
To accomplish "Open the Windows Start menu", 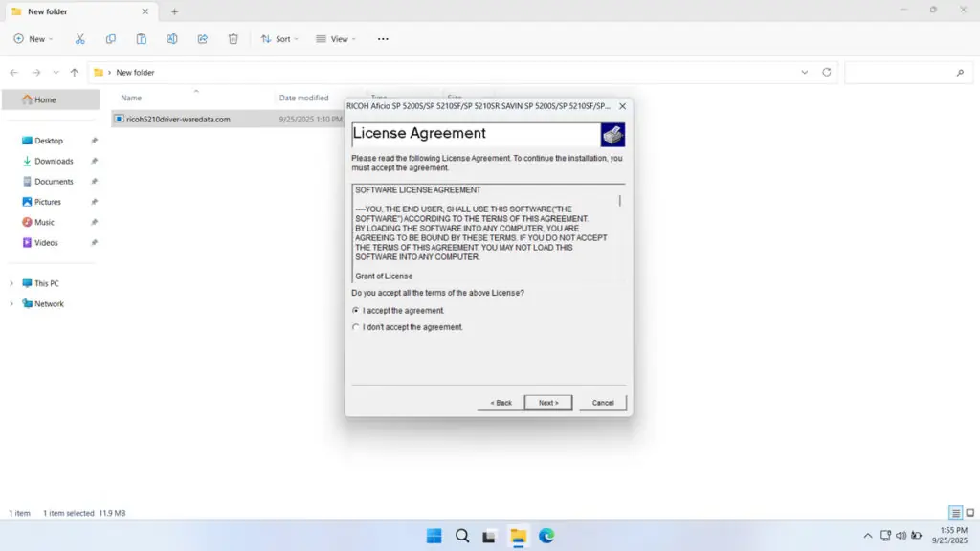I will coord(434,536).
